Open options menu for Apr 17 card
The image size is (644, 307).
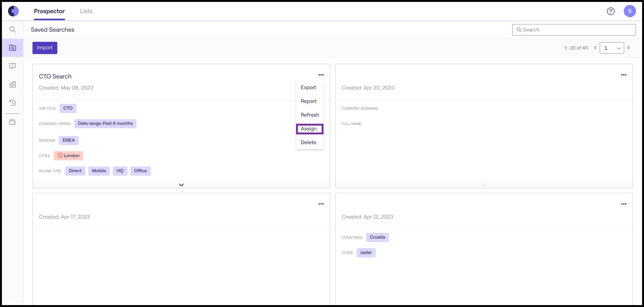[x=321, y=204]
